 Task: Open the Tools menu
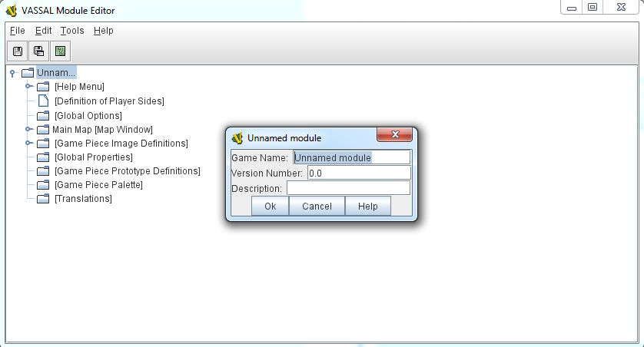click(x=72, y=31)
